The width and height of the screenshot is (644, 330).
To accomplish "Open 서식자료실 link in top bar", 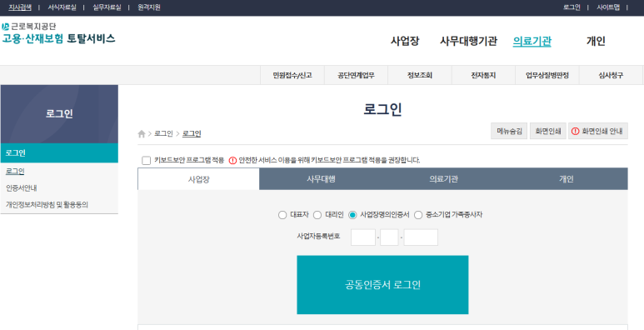I will click(62, 7).
